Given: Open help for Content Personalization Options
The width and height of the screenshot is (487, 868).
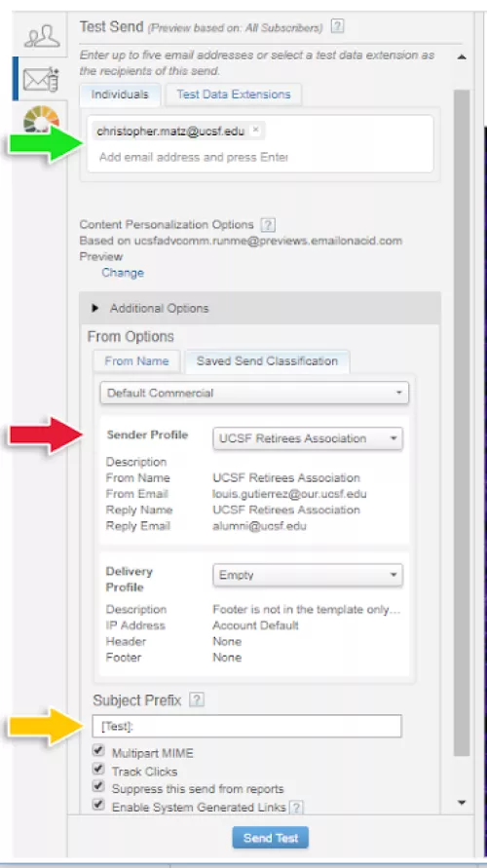Looking at the screenshot, I should pyautogui.click(x=268, y=225).
